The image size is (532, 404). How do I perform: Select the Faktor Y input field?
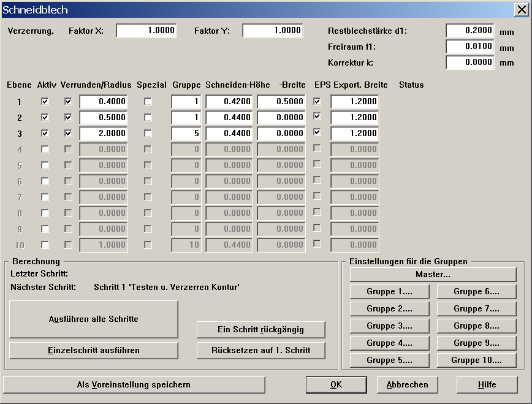click(x=272, y=31)
